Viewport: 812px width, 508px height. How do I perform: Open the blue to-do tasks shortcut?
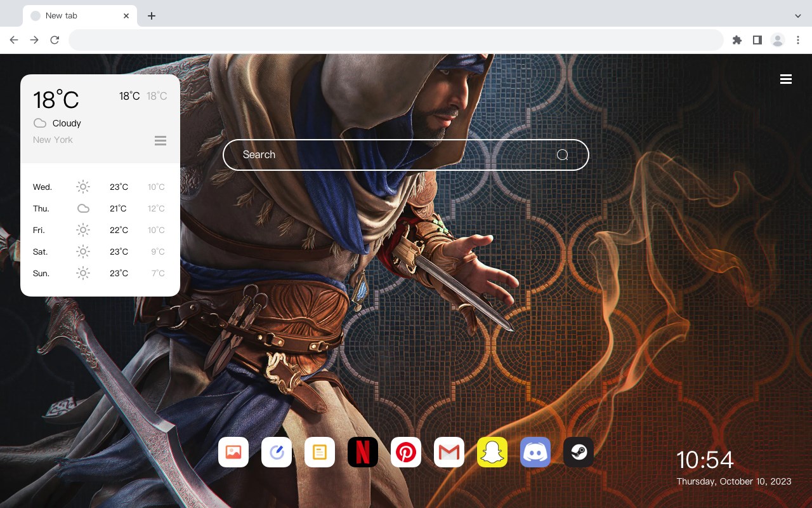[x=277, y=452]
